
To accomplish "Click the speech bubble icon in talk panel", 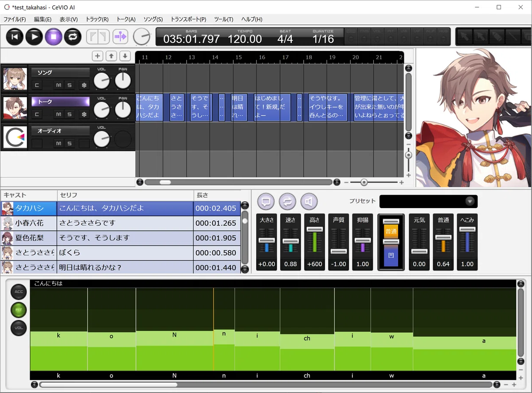I will pos(266,202).
